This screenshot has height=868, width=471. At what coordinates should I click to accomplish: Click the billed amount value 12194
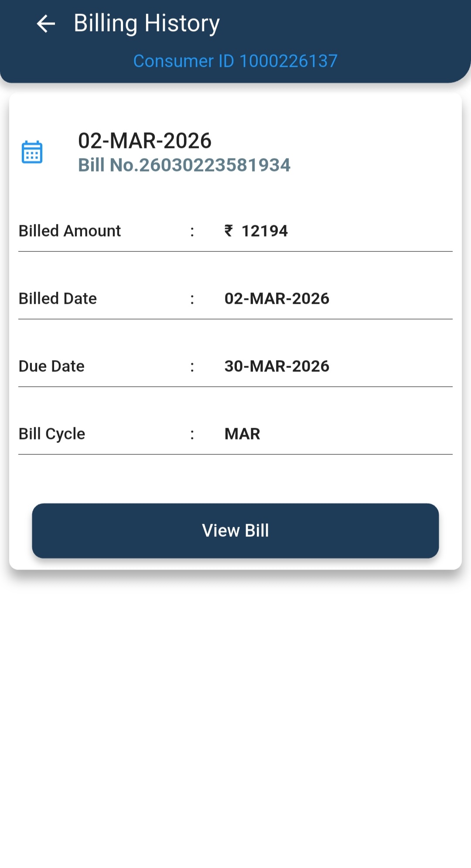click(264, 231)
